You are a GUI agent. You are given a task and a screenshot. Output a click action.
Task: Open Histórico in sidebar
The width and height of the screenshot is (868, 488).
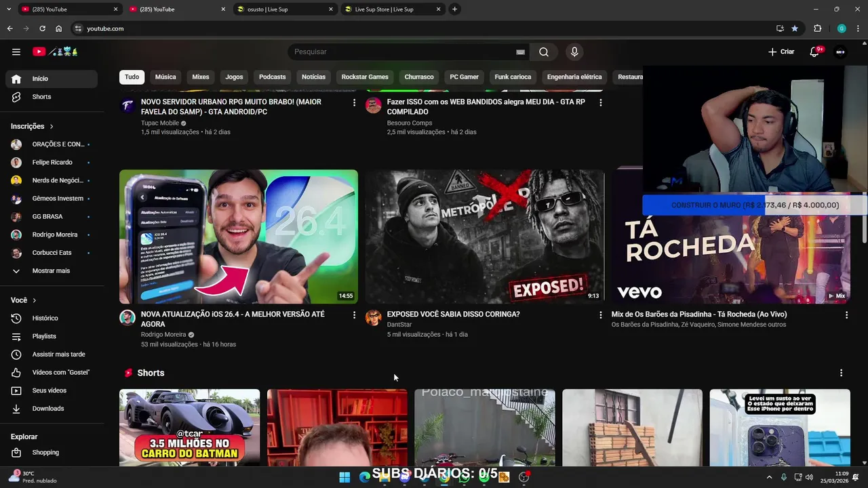52,319
